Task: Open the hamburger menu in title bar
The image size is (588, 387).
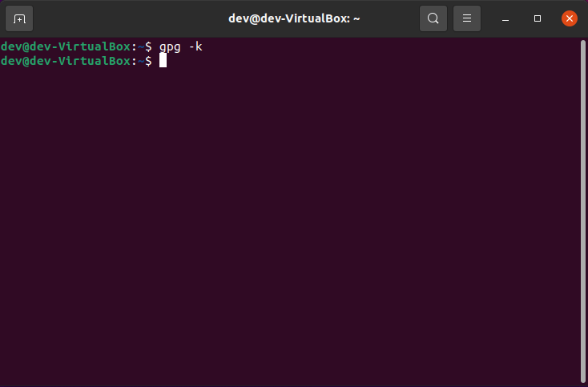Action: tap(467, 18)
